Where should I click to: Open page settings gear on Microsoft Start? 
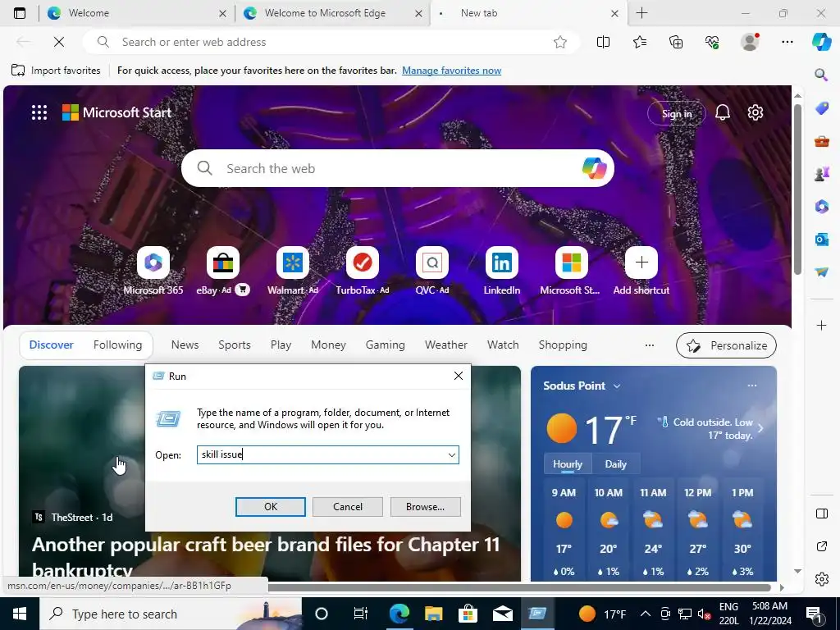756,112
